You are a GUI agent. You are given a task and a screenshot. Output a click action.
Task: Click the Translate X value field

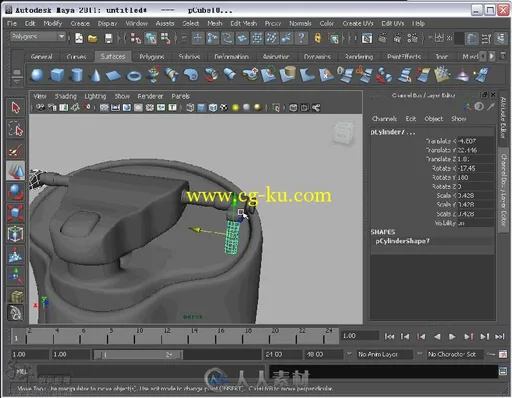point(476,141)
